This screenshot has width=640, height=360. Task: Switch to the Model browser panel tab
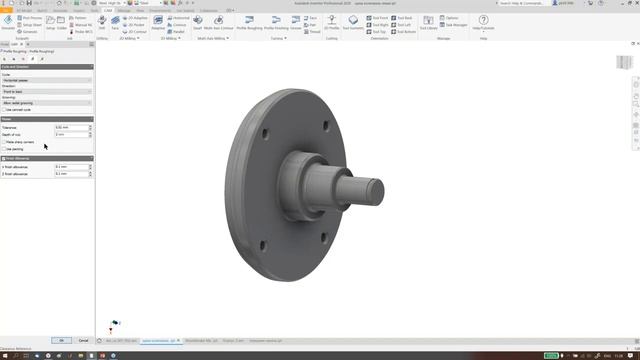(4, 44)
